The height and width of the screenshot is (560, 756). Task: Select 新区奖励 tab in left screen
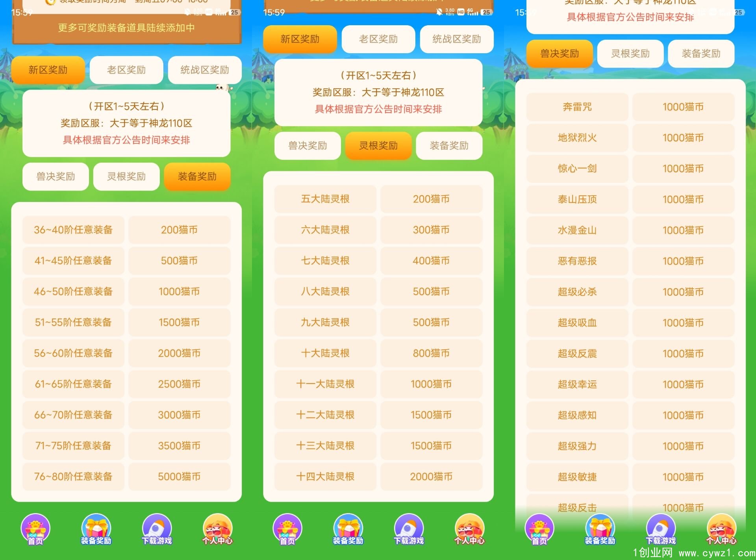[x=48, y=70]
